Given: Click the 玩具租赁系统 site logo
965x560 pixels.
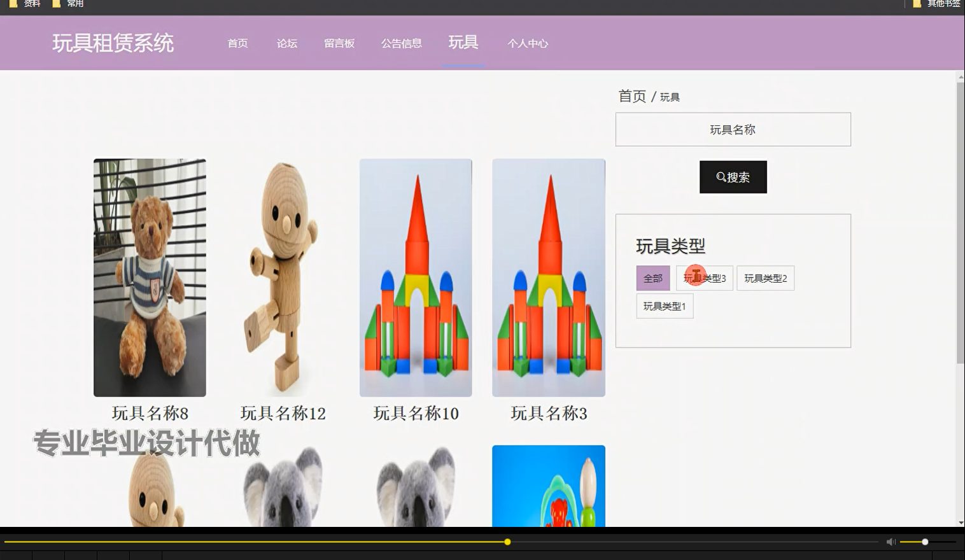Looking at the screenshot, I should (x=112, y=43).
